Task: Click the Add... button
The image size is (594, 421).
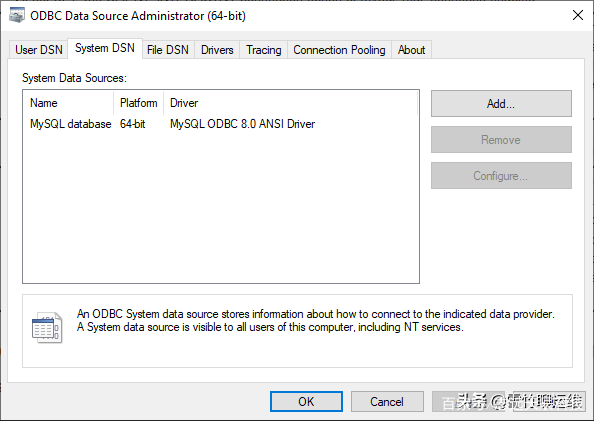Action: click(501, 103)
